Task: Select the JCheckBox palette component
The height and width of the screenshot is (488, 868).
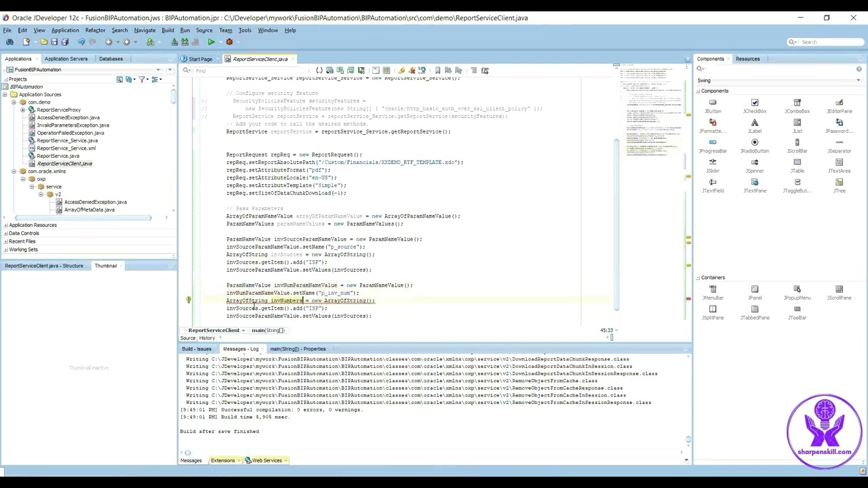Action: (755, 106)
